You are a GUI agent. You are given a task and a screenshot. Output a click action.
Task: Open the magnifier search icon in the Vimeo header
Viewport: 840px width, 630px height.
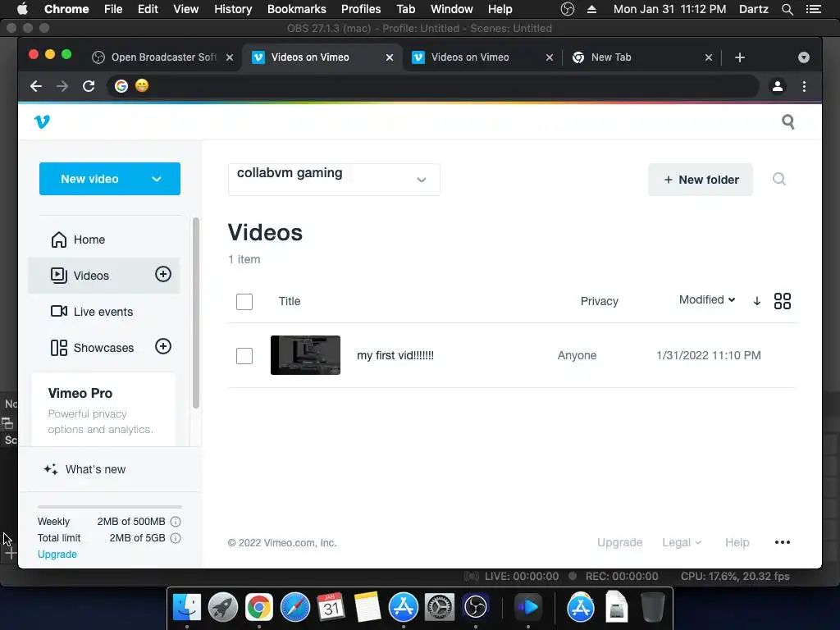[x=788, y=121]
